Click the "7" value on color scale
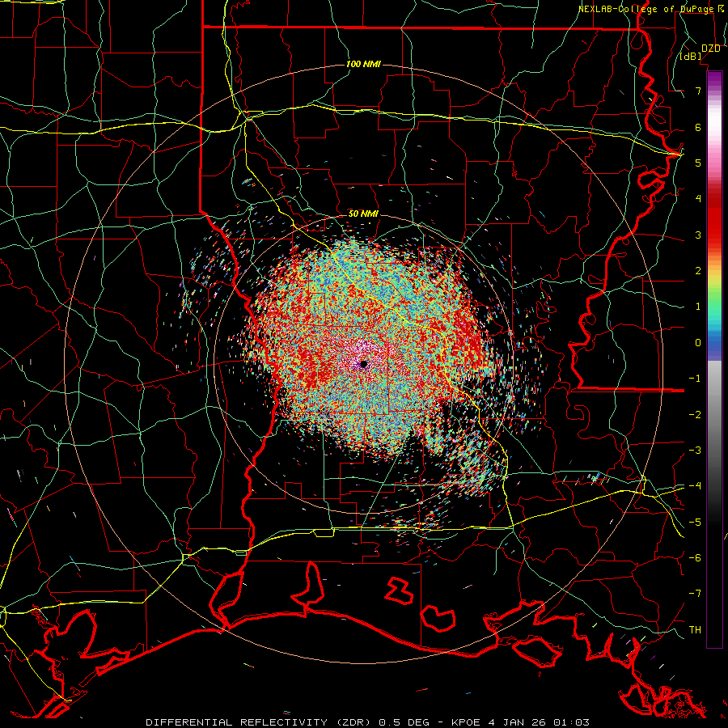 698,91
